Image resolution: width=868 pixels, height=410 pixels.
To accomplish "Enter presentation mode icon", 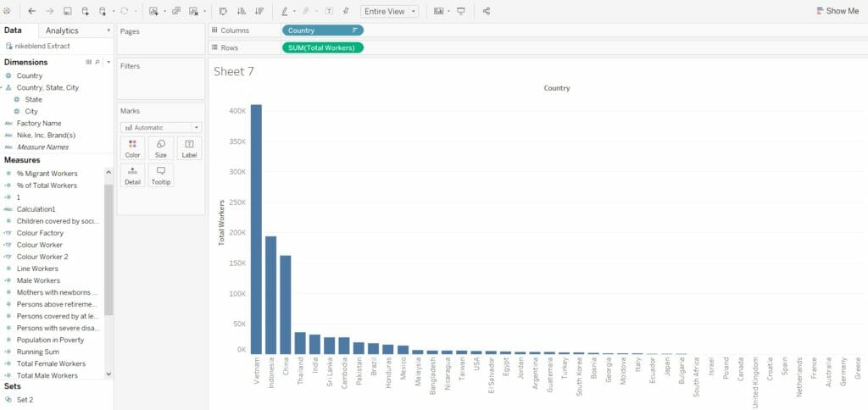I will pos(460,11).
